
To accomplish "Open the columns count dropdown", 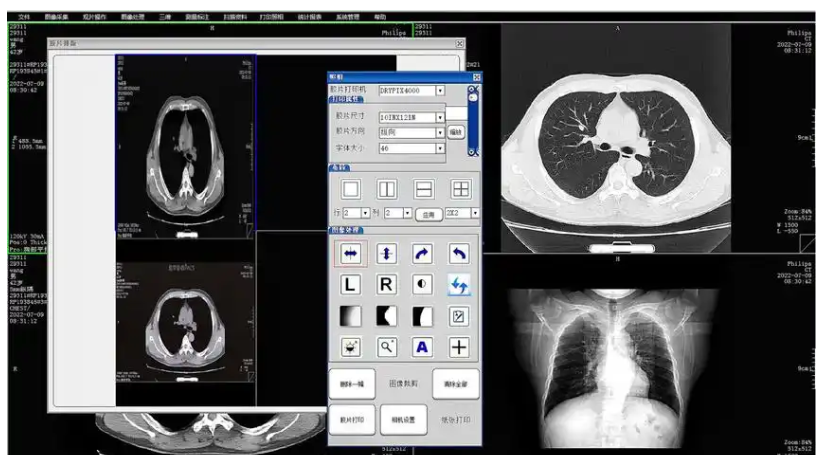I will tap(407, 213).
